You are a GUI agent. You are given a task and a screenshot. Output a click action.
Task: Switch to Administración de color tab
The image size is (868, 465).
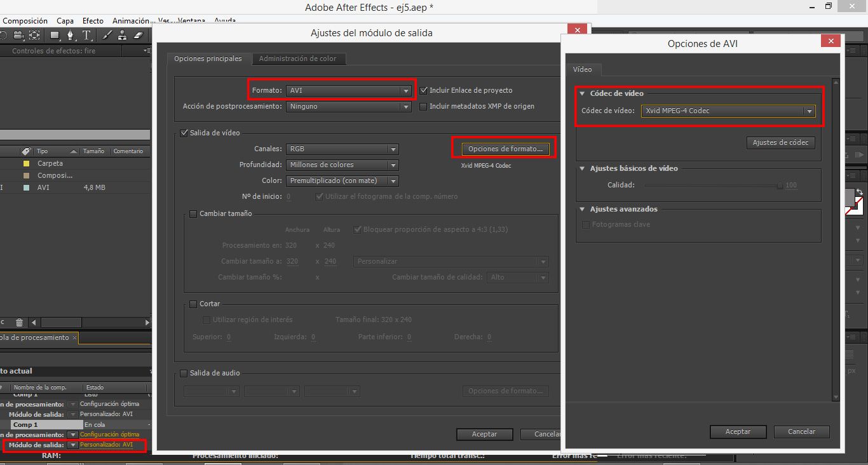click(x=298, y=58)
